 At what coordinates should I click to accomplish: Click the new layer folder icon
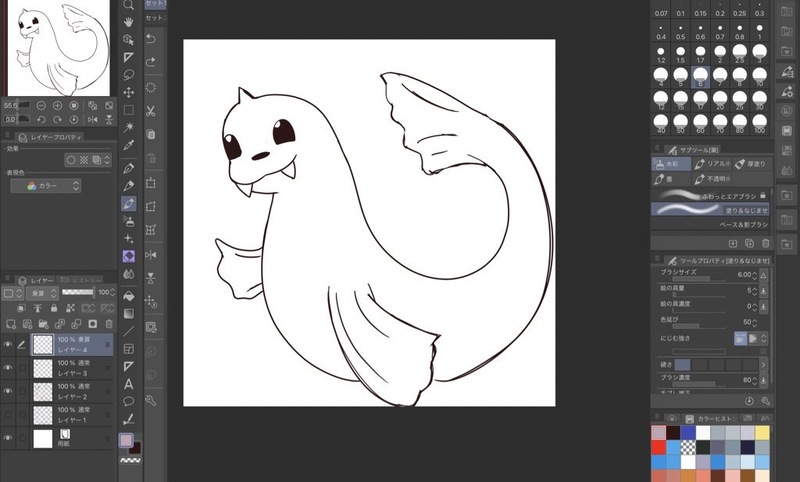43,324
